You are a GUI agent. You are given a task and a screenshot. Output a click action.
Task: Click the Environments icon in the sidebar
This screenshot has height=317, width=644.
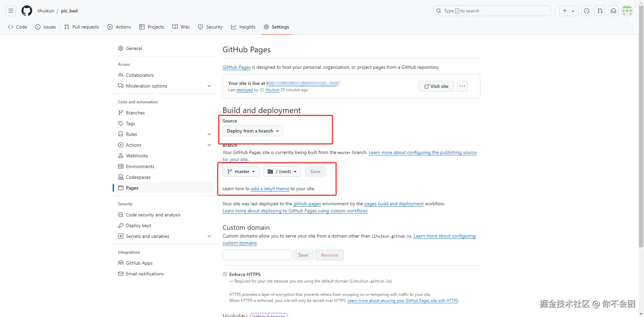click(x=121, y=166)
